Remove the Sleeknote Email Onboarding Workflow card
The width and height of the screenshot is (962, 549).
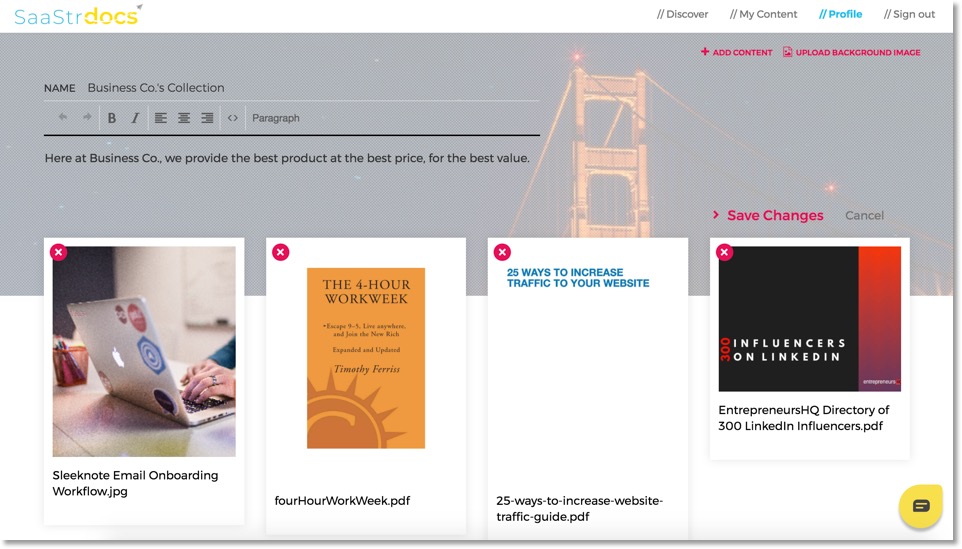pos(58,252)
